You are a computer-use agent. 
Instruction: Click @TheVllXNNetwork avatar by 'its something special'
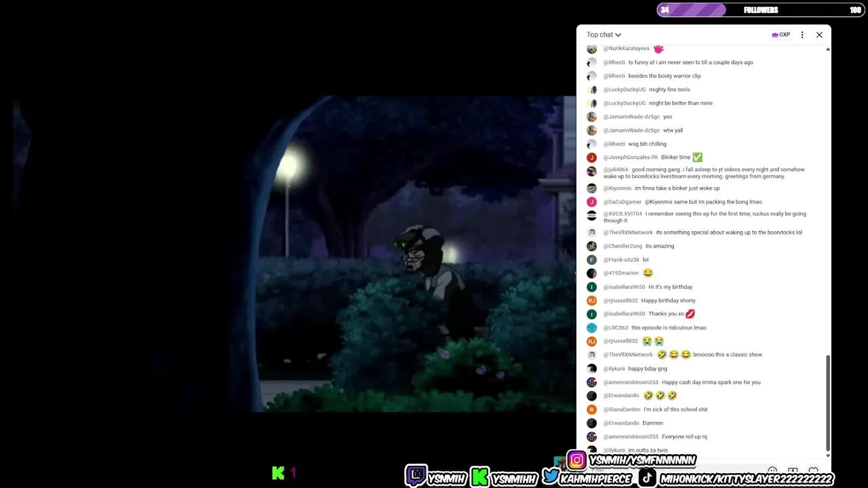(x=592, y=232)
